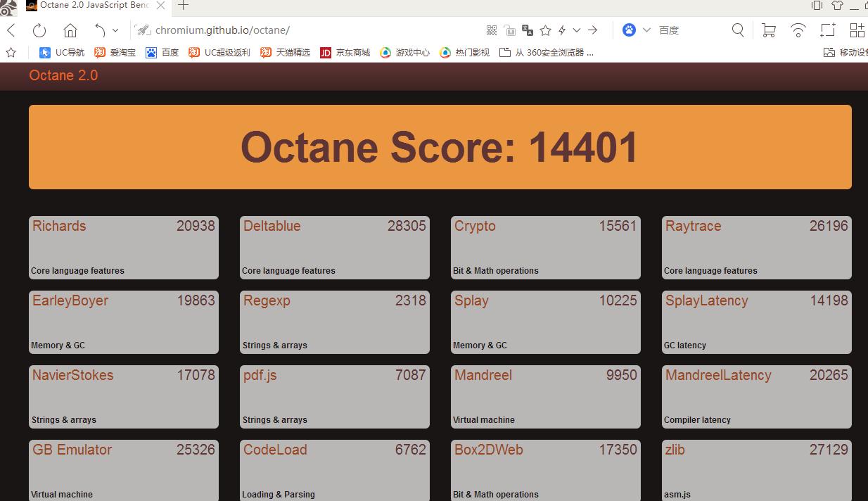Click the EarleyBoyer benchmark name

(70, 301)
